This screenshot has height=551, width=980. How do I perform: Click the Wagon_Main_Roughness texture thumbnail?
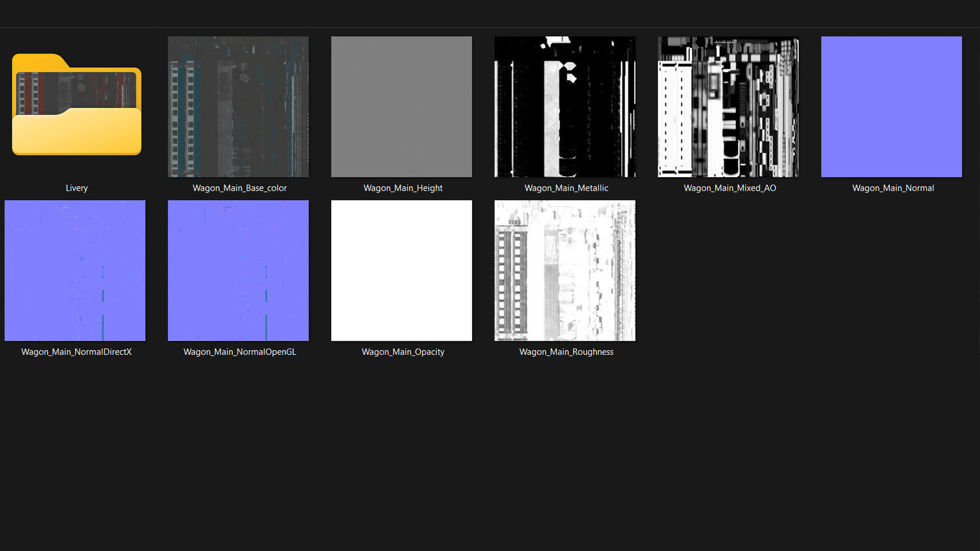[565, 270]
